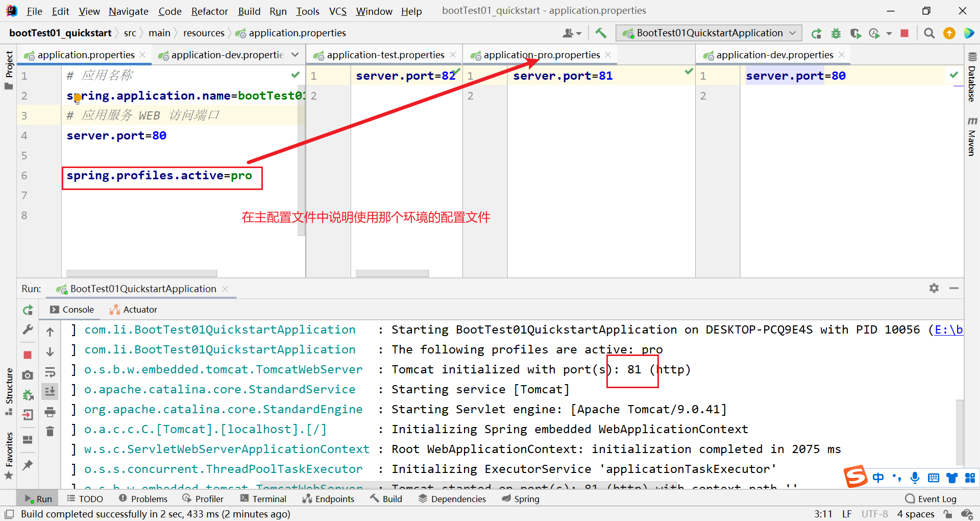Viewport: 980px width, 521px height.
Task: Click the wrench settings icon in Run panel
Action: point(28,329)
